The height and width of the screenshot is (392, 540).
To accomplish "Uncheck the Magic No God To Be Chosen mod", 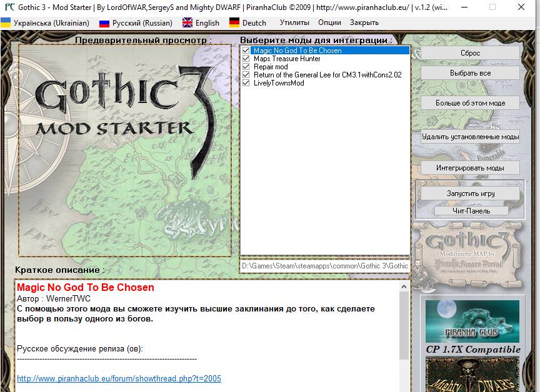I will click(x=246, y=50).
